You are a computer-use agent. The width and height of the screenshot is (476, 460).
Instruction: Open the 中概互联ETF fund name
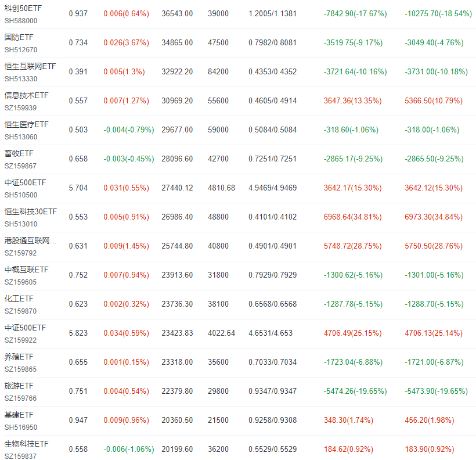tap(26, 269)
